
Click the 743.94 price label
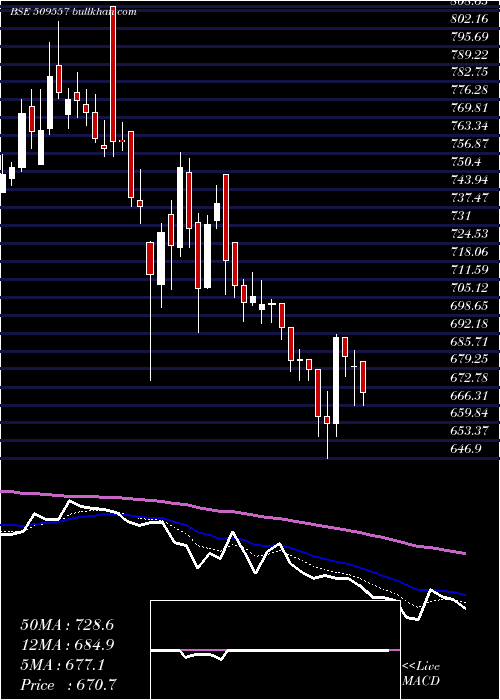coord(469,180)
